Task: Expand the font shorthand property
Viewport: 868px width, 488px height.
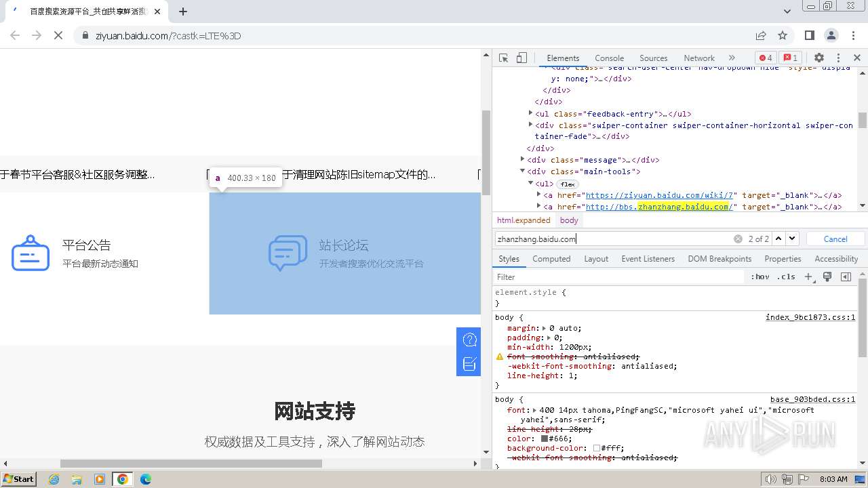Action: click(535, 410)
